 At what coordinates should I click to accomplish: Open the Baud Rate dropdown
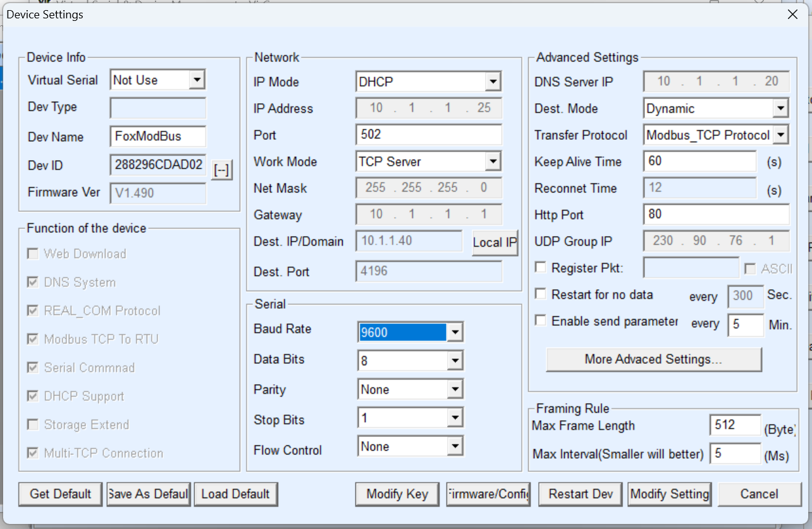pos(455,332)
